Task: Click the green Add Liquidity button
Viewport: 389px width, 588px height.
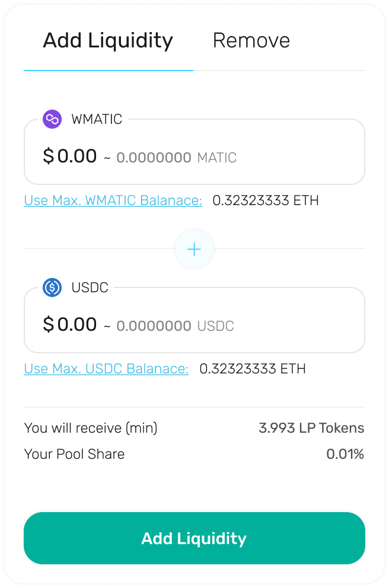Action: pos(194,538)
